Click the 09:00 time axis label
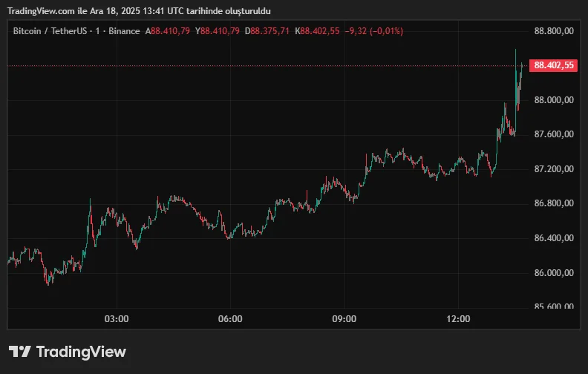588x374 pixels. click(x=344, y=319)
